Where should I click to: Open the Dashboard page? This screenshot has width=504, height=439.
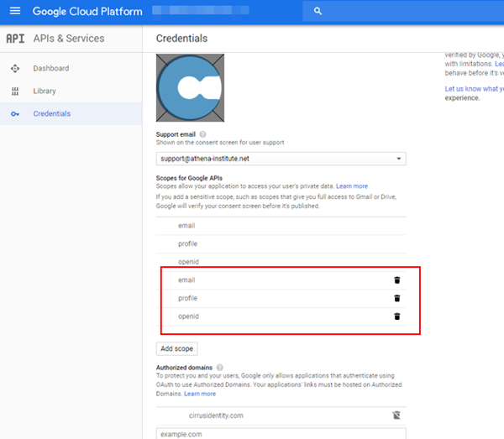point(50,68)
